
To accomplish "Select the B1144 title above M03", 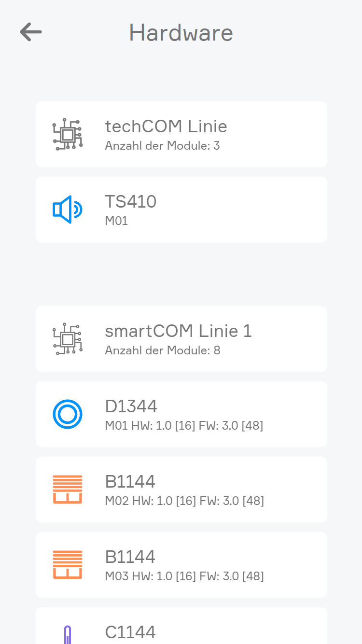I will (x=130, y=557).
